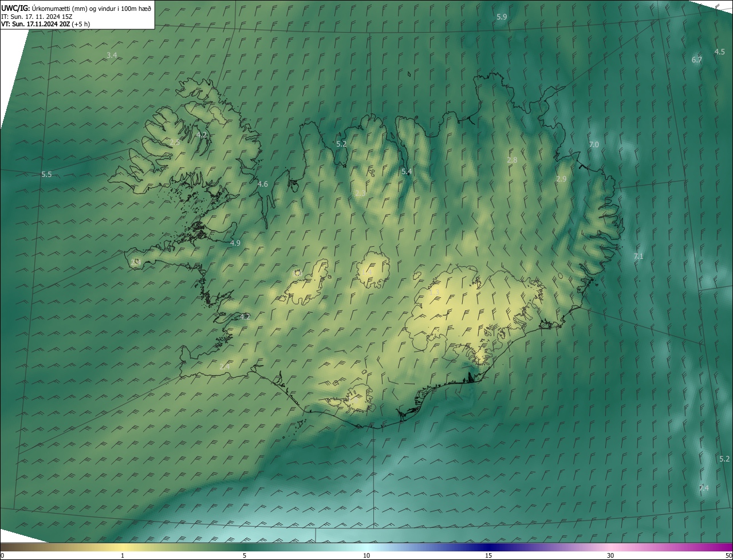
Task: Click the 5.5 value label west of Iceland
Action: [46, 175]
